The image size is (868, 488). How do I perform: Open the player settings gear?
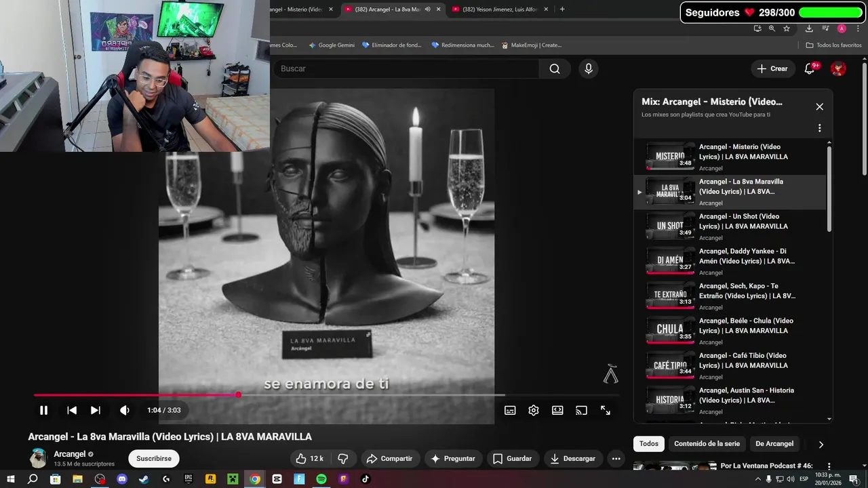pyautogui.click(x=534, y=410)
